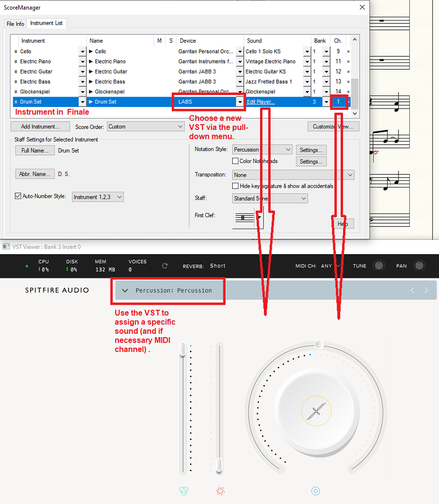The width and height of the screenshot is (439, 504).
Task: Open the Notation Style Percussion dropdown
Action: [x=262, y=149]
